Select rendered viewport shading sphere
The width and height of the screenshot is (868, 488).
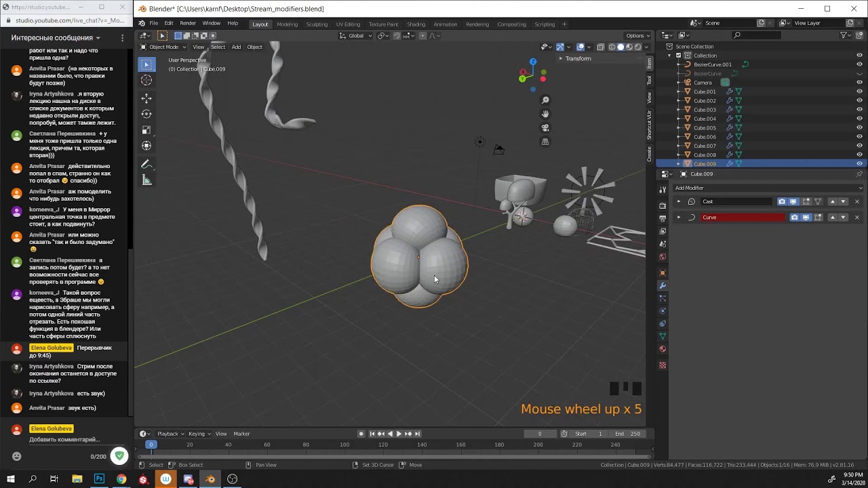tap(637, 47)
